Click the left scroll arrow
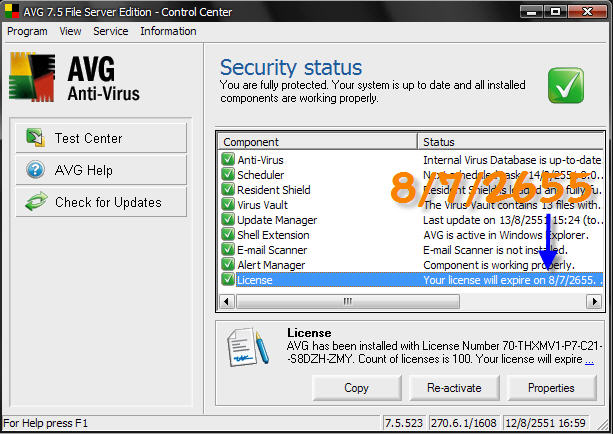Image resolution: width=613 pixels, height=434 pixels. pyautogui.click(x=226, y=301)
